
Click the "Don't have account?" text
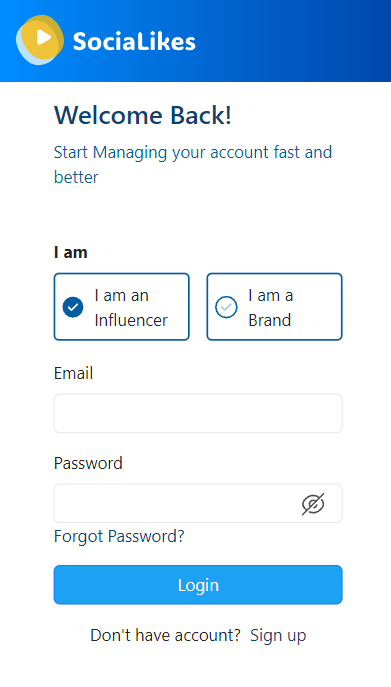166,635
